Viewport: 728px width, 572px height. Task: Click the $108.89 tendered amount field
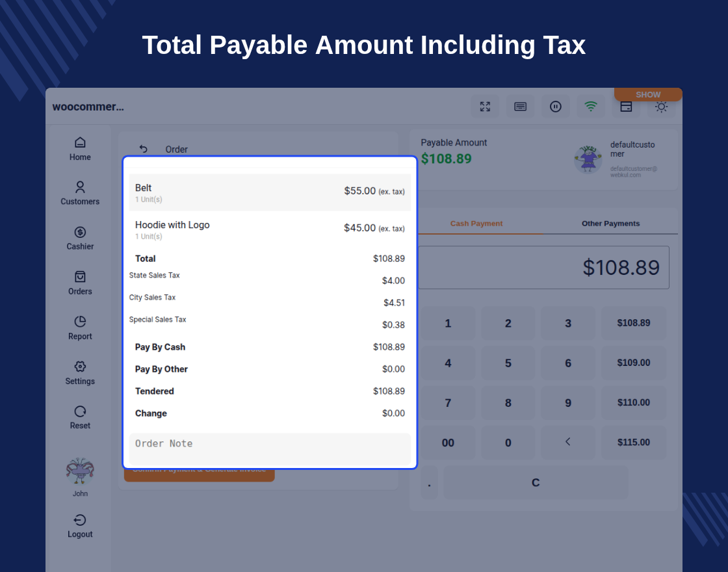[x=543, y=267]
